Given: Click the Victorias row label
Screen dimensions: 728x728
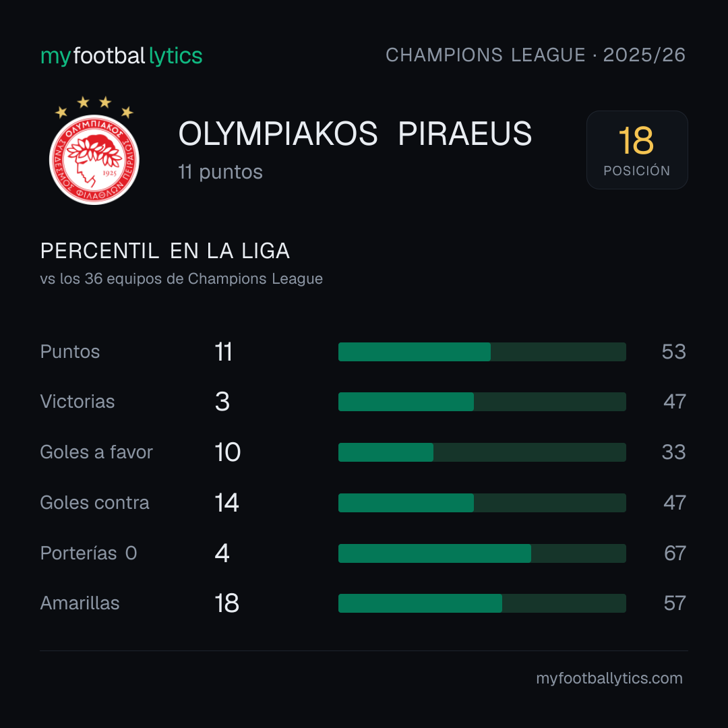Looking at the screenshot, I should click(x=78, y=402).
